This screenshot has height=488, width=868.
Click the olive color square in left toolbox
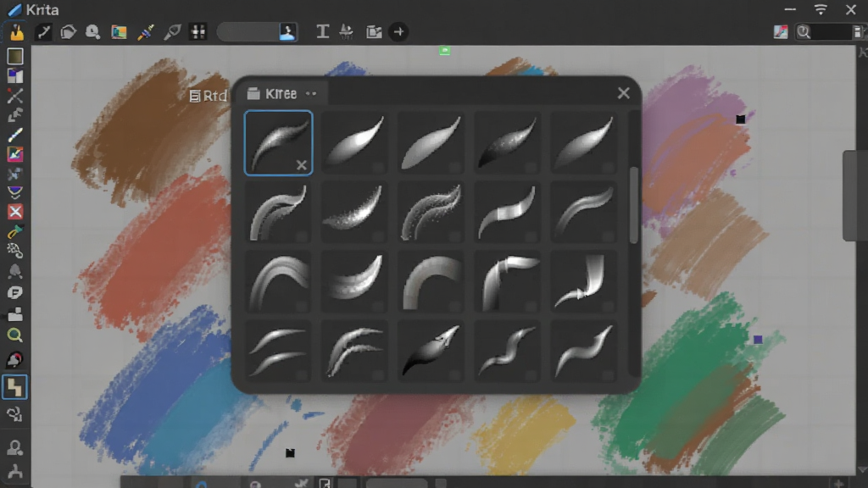click(15, 57)
